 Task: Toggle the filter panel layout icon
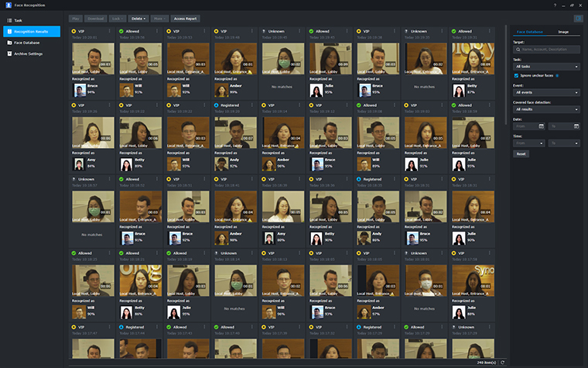click(578, 19)
